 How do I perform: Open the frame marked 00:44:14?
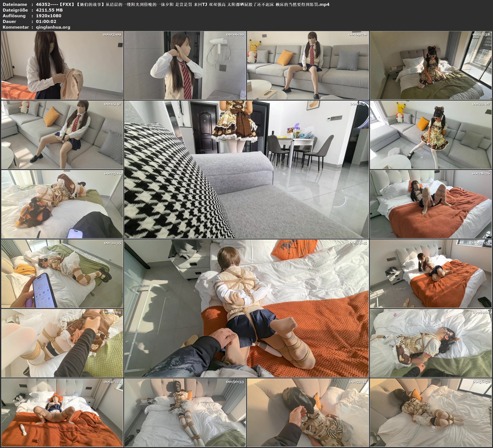(431, 343)
